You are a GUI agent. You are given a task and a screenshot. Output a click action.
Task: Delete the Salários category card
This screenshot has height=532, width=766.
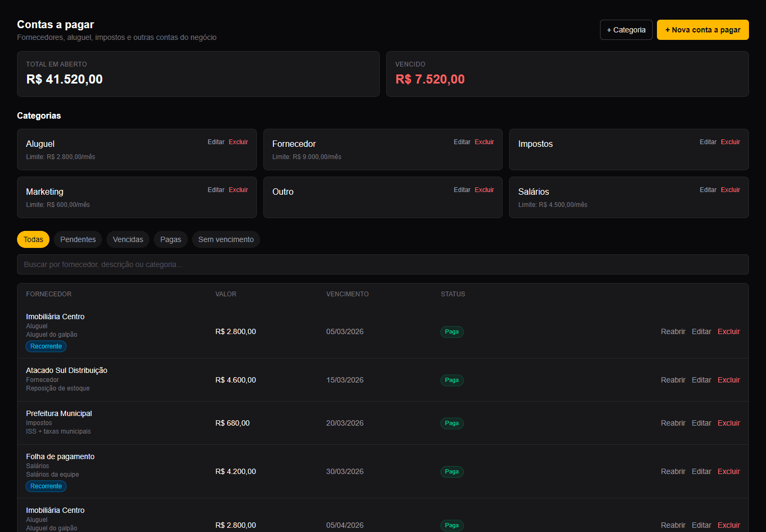click(730, 190)
